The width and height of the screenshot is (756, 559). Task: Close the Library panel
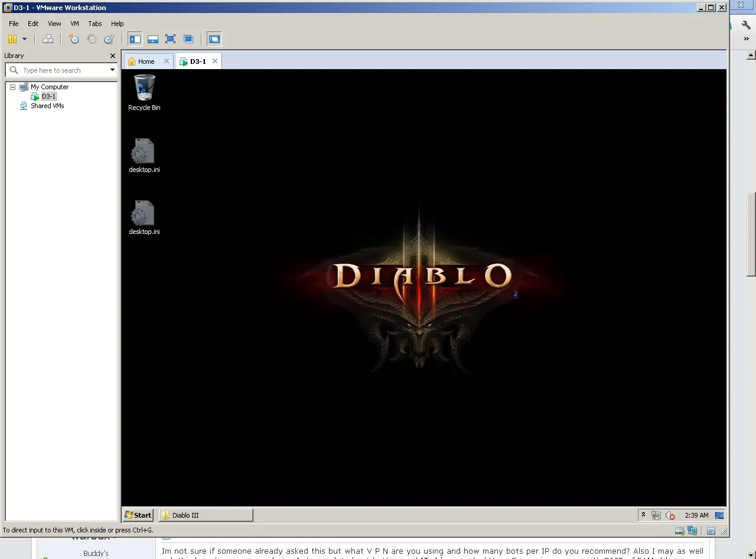pyautogui.click(x=113, y=56)
